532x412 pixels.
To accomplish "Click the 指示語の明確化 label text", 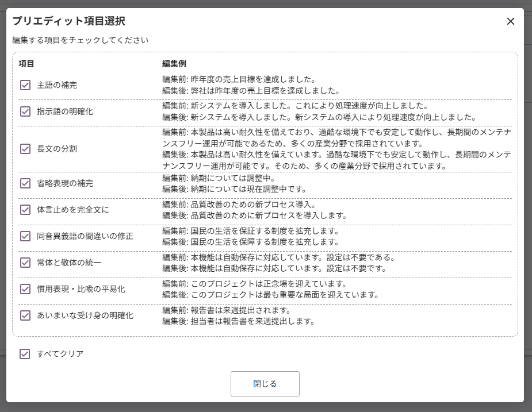I will point(65,111).
